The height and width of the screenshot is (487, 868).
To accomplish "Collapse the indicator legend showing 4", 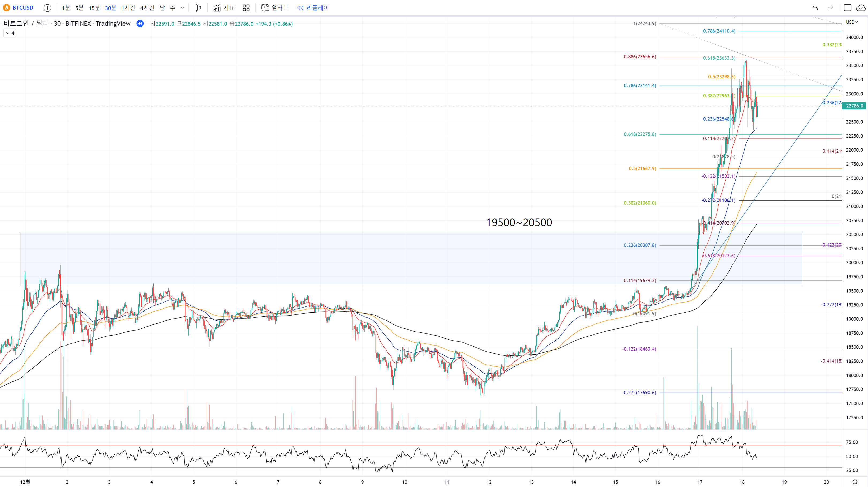I will [x=10, y=33].
